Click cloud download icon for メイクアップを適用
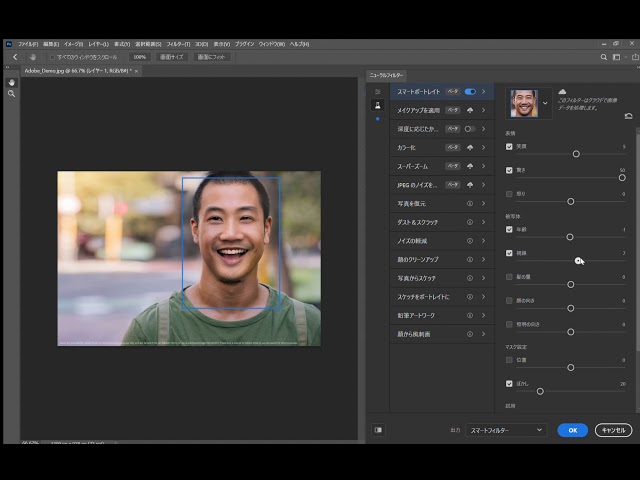 pos(470,110)
